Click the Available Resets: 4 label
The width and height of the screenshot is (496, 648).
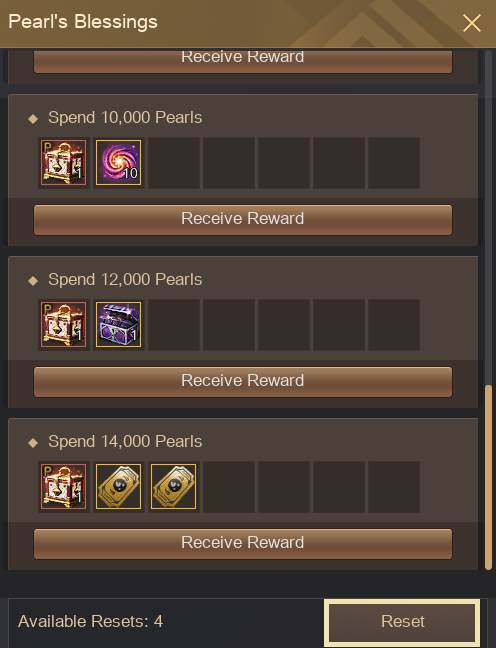click(91, 621)
